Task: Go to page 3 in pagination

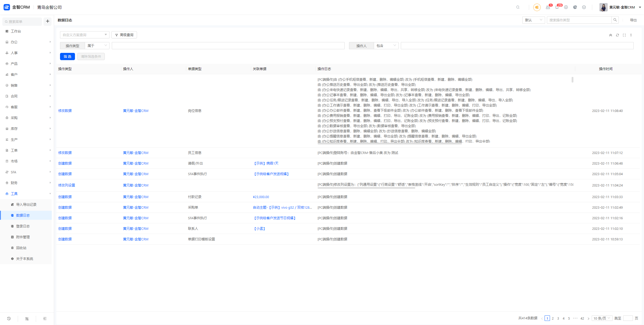Action: coord(558,318)
